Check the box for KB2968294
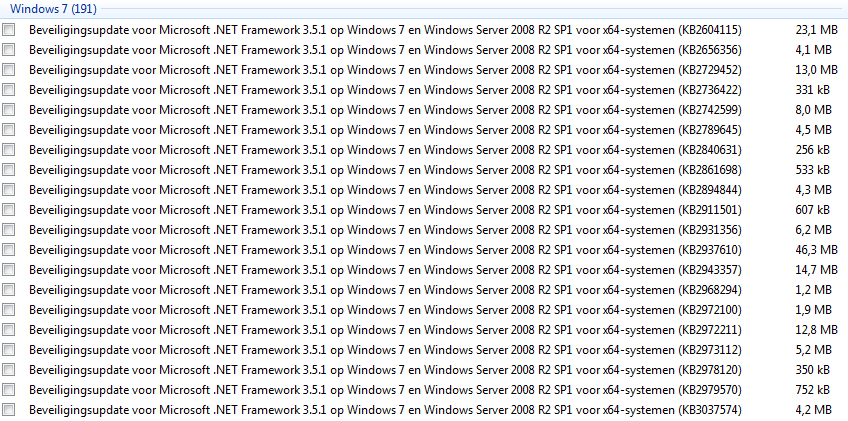The image size is (848, 421). (8, 290)
